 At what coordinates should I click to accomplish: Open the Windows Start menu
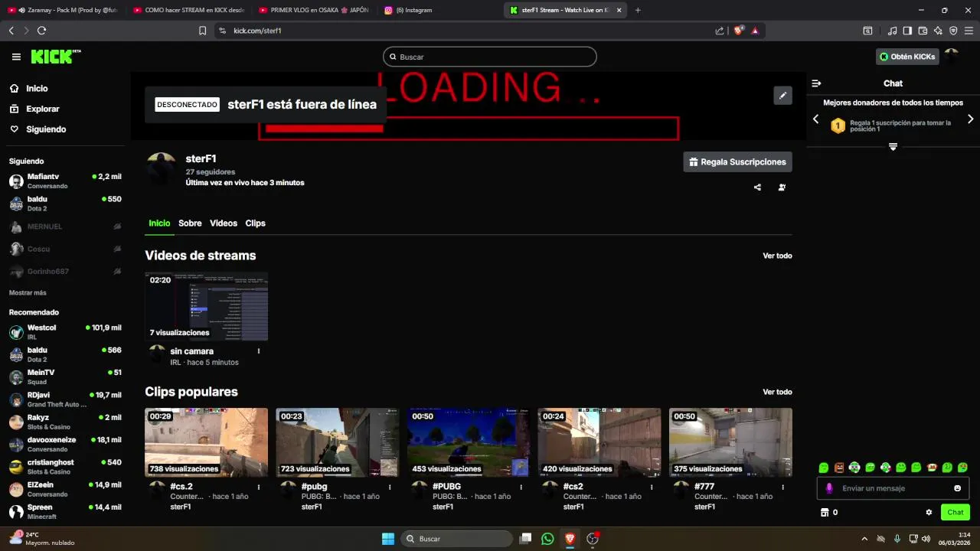pyautogui.click(x=388, y=539)
